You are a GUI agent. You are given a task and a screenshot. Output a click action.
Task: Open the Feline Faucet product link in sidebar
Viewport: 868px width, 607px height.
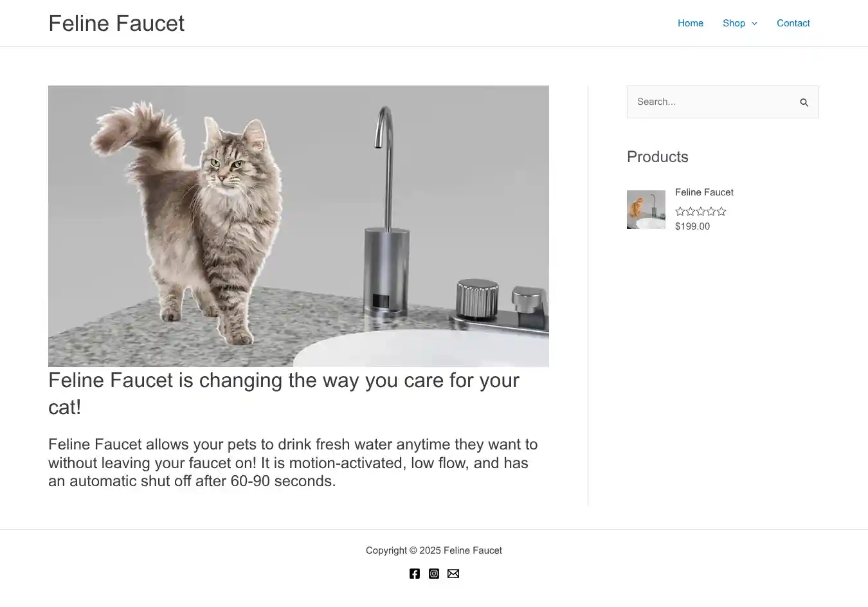704,192
